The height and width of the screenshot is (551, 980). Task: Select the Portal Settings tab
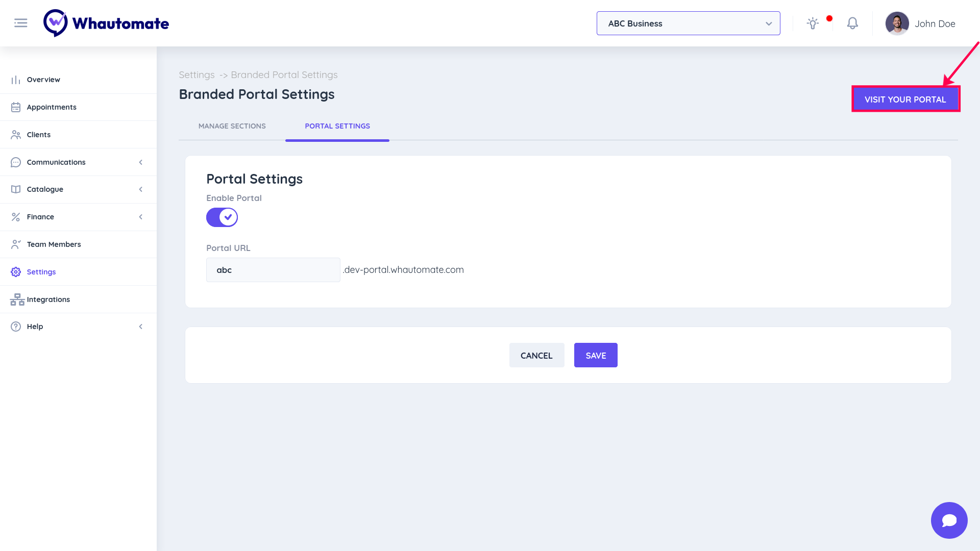(x=337, y=126)
